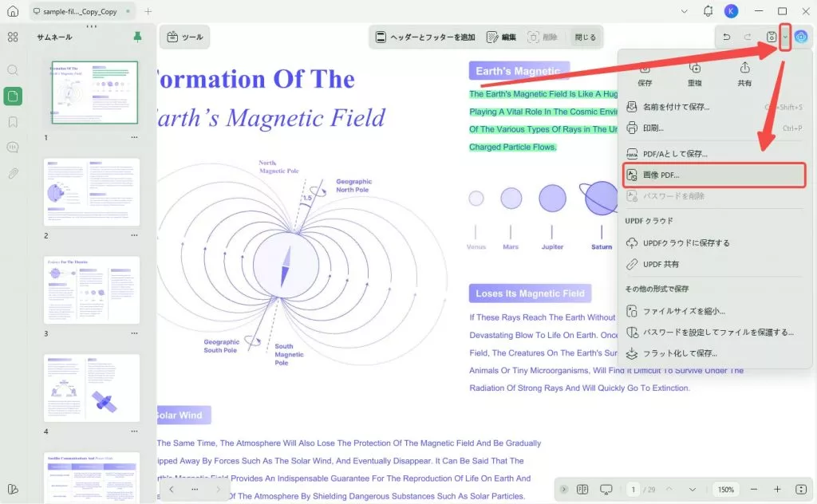Add a new tab with plus icon
Image resolution: width=817 pixels, height=504 pixels.
[x=148, y=11]
